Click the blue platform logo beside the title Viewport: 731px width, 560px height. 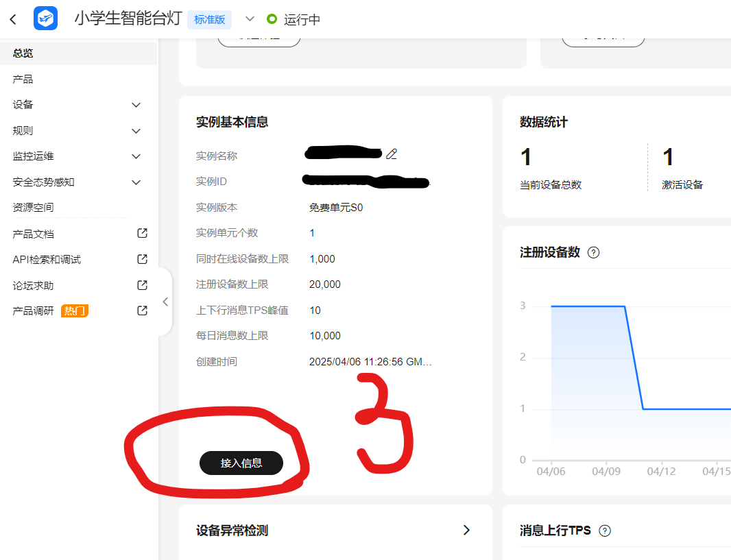tap(45, 19)
